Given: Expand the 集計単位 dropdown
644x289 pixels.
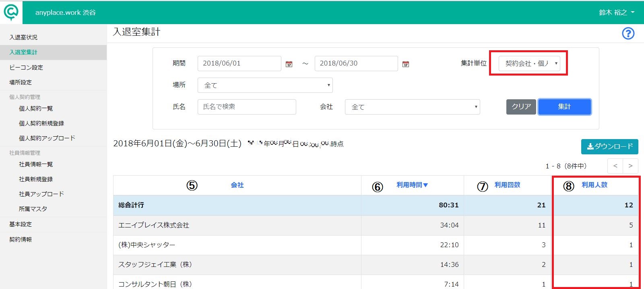Looking at the screenshot, I should pyautogui.click(x=529, y=64).
